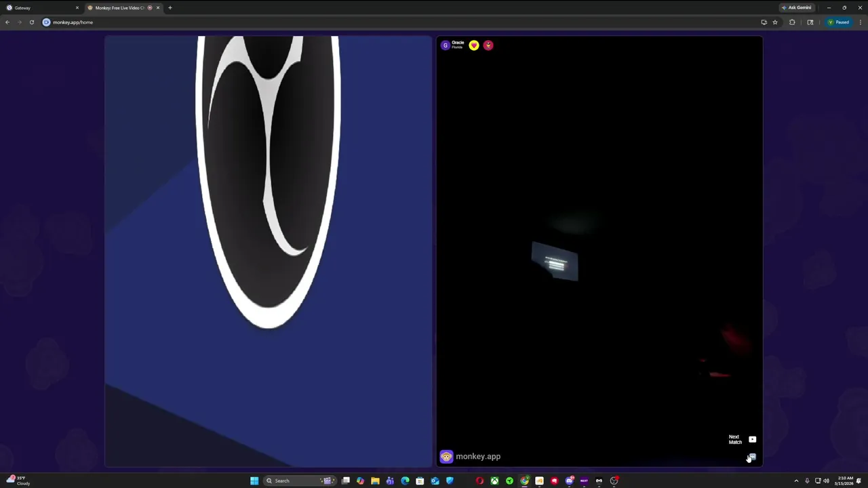
Task: Click the NEXT app taskbar icon
Action: point(584,481)
